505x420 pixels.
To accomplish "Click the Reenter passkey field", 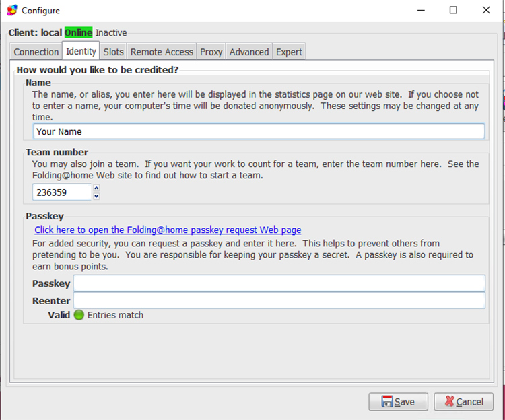I will coord(279,300).
